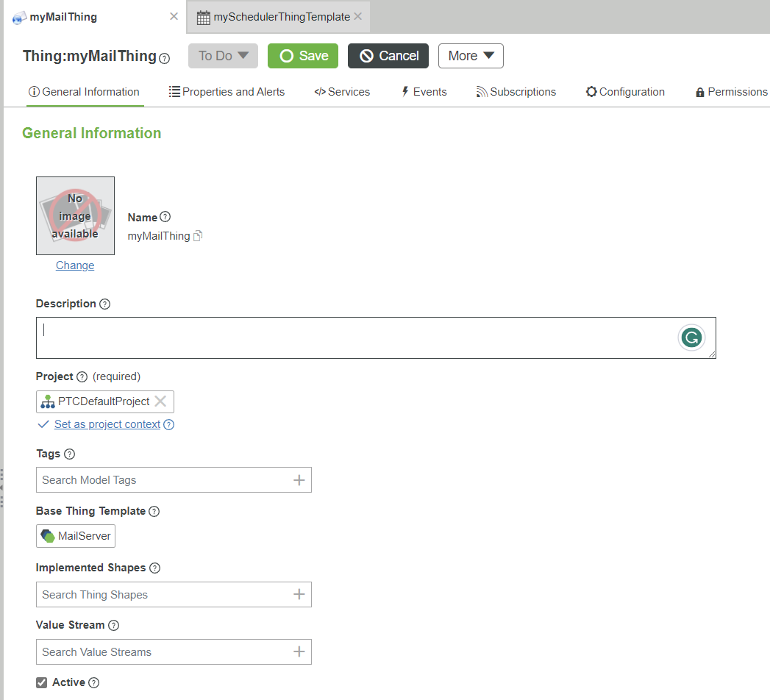
Task: Open the More dropdown
Action: (471, 55)
